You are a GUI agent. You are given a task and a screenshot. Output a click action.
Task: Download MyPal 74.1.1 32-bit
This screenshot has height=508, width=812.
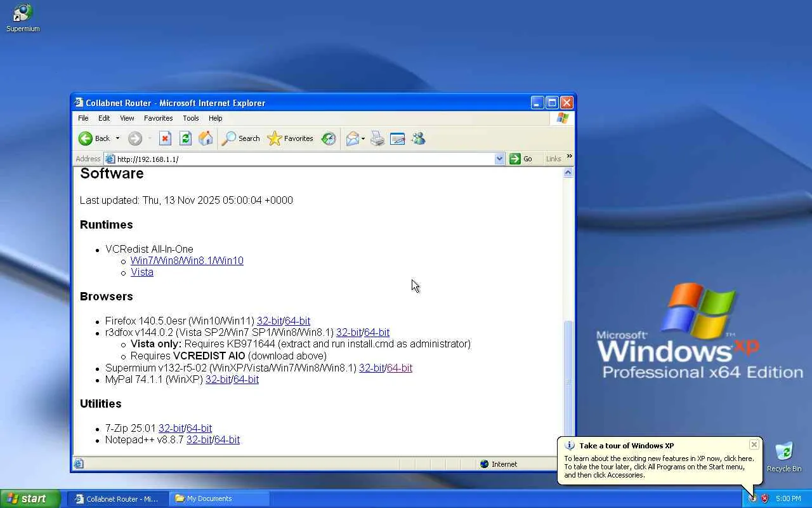[x=218, y=380]
